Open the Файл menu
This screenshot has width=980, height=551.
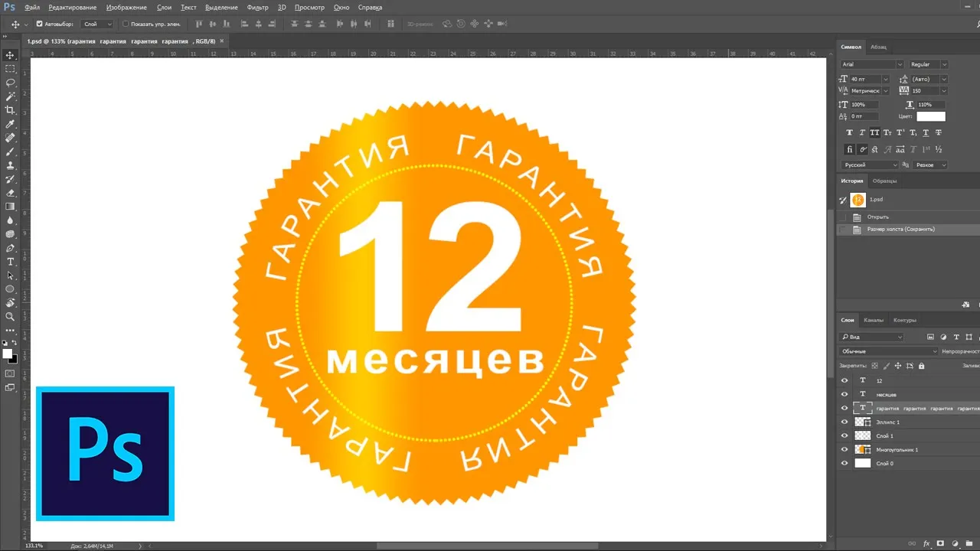(32, 8)
